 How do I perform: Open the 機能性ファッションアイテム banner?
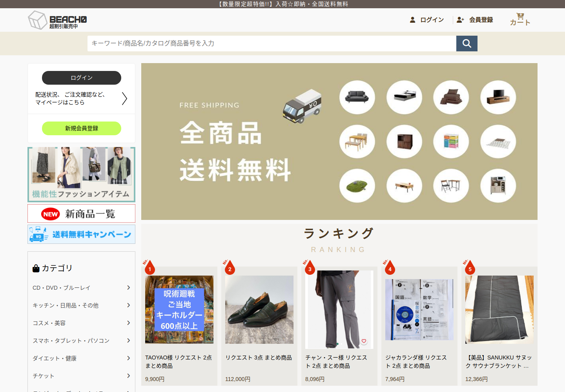82,174
